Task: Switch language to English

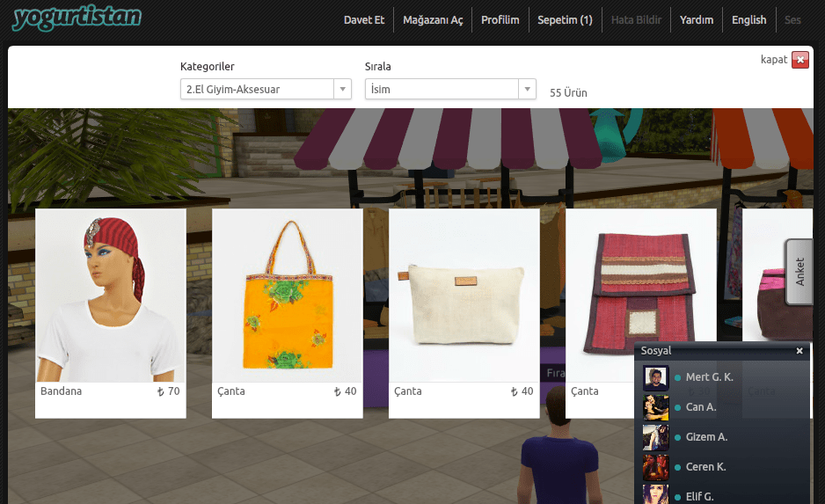Action: pos(748,20)
